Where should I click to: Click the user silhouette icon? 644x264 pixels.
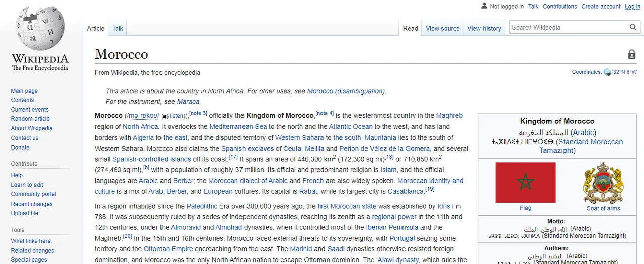484,6
